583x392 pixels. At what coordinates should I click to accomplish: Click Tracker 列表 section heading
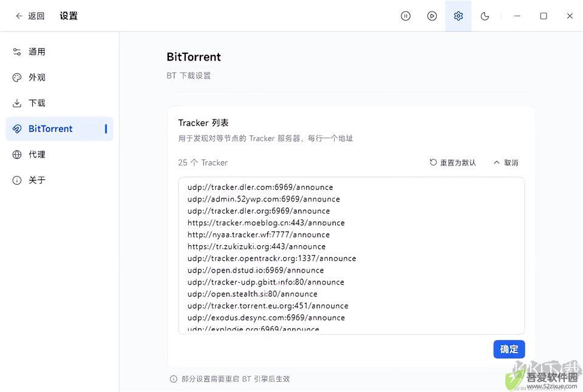click(x=203, y=123)
